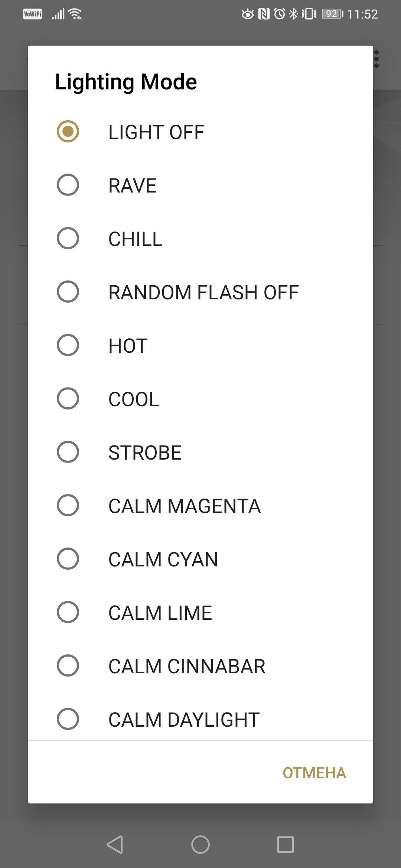Viewport: 401px width, 868px height.
Task: Enable STROBE lighting mode
Action: coord(200,452)
